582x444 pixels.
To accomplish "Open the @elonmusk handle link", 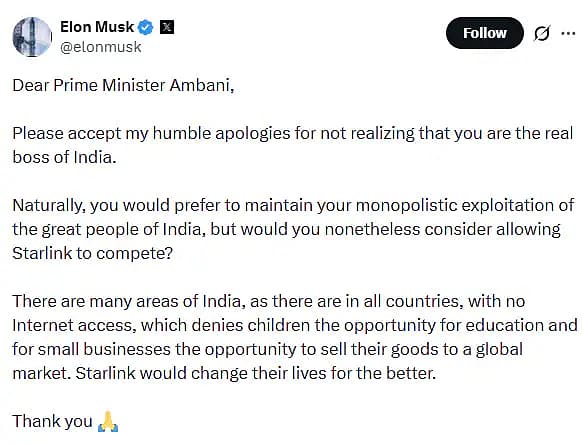I will pos(101,47).
